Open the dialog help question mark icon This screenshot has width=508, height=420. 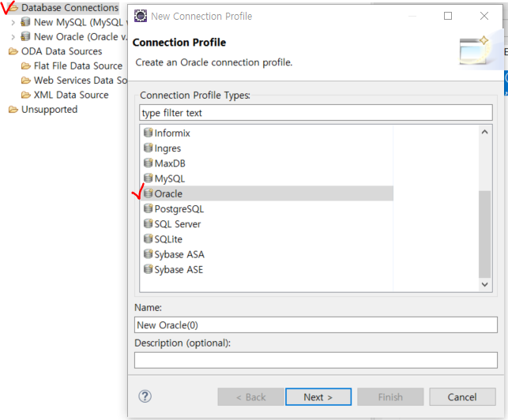145,396
